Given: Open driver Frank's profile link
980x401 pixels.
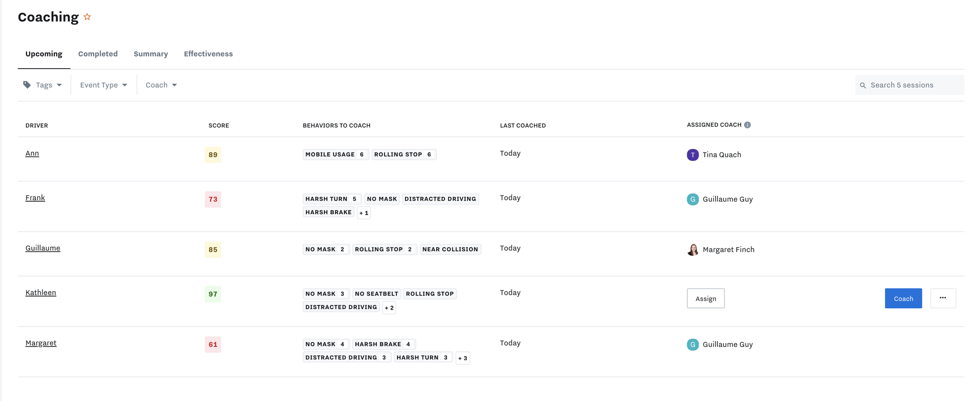Looking at the screenshot, I should click(35, 198).
